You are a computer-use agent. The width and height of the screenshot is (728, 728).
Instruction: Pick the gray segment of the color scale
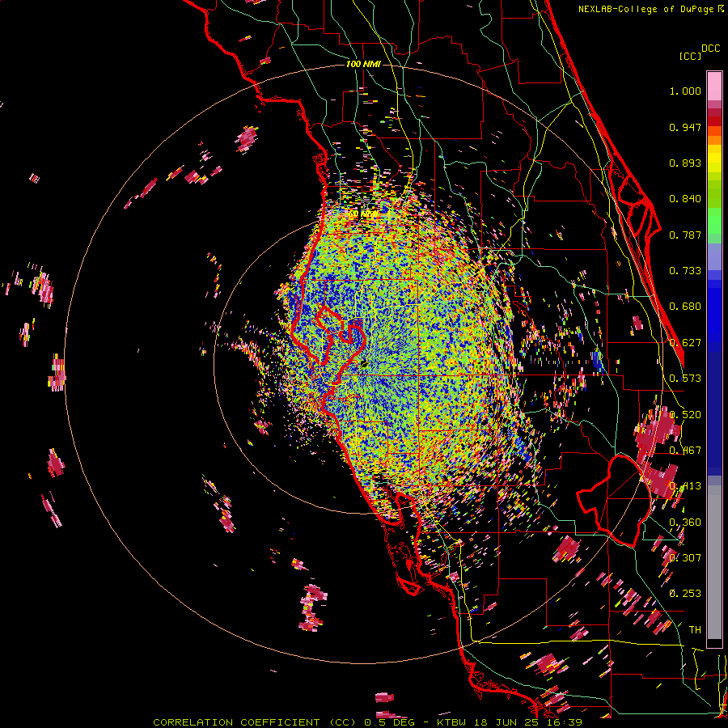coord(714,562)
